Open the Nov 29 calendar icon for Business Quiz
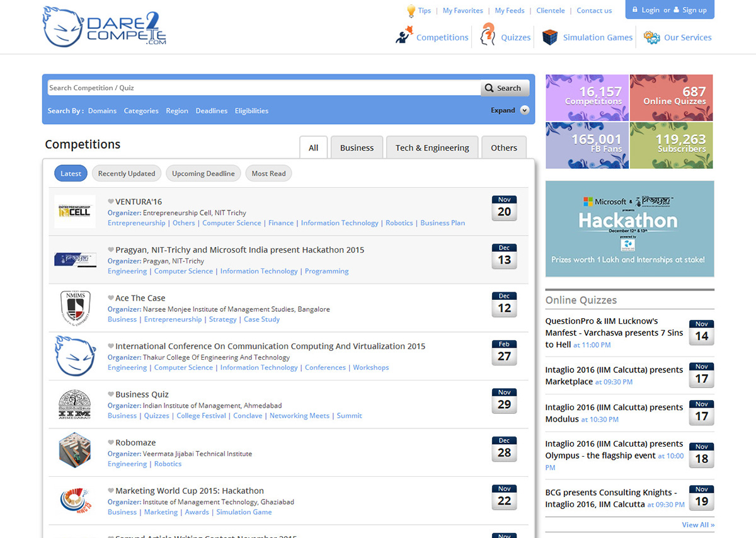The width and height of the screenshot is (756, 538). [x=505, y=401]
